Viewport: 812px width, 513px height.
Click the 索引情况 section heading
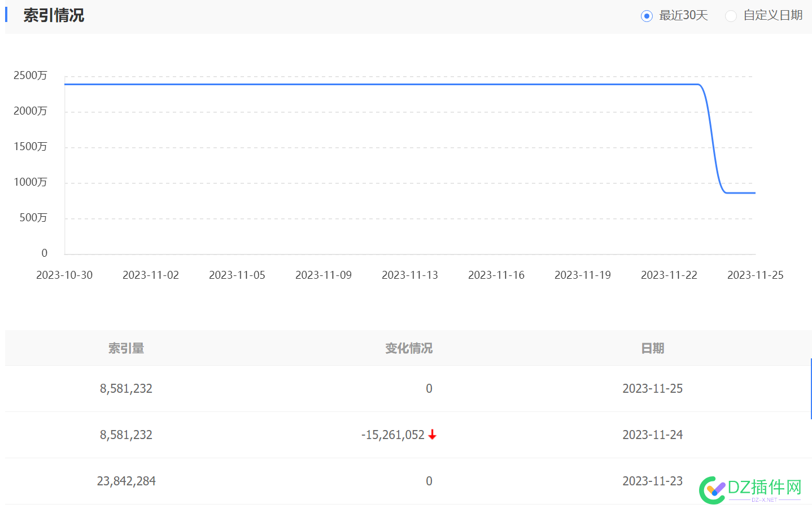[x=54, y=15]
